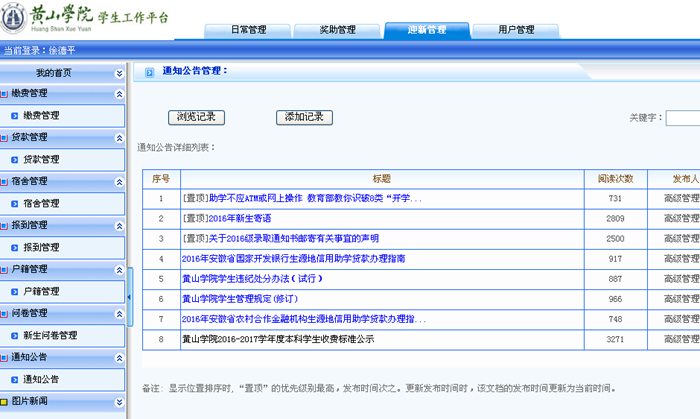
Task: Expand the 图片新闻 sidebar section
Action: [119, 402]
